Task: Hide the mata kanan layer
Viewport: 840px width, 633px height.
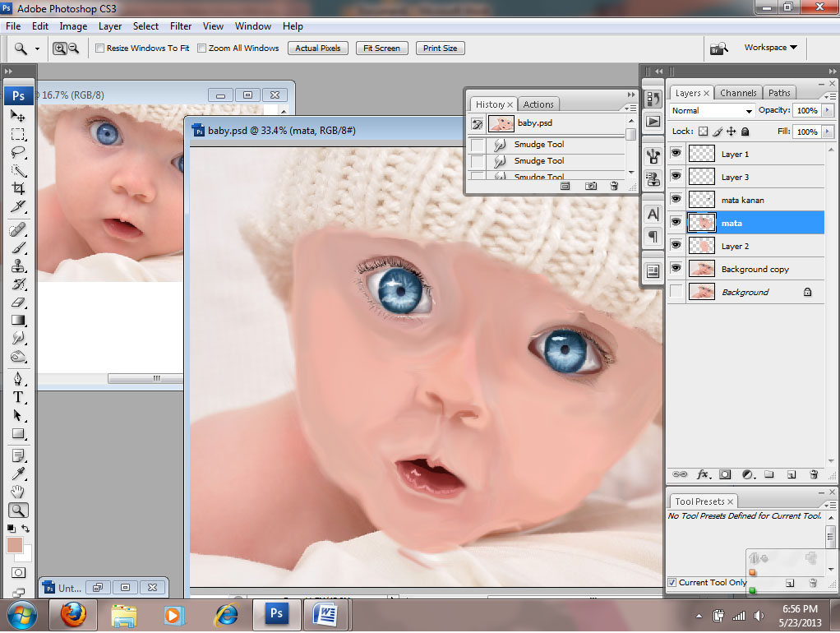Action: [x=676, y=199]
